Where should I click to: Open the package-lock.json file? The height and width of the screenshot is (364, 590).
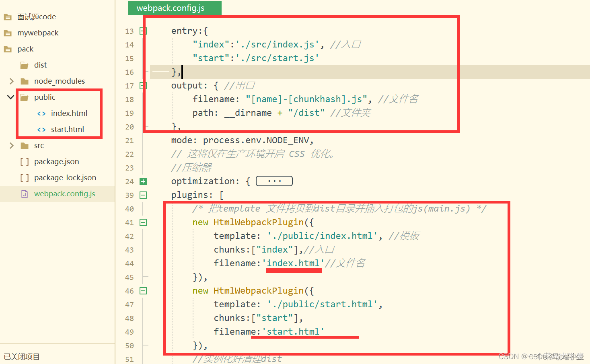65,178
